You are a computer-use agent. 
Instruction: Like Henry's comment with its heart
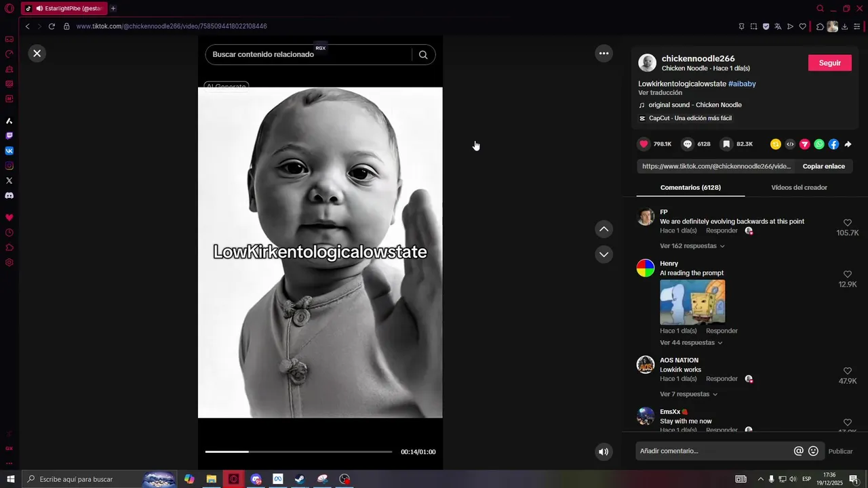click(848, 274)
